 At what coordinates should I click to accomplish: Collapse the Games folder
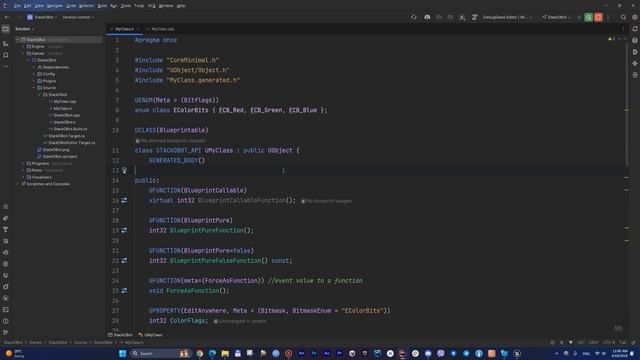[x=23, y=53]
